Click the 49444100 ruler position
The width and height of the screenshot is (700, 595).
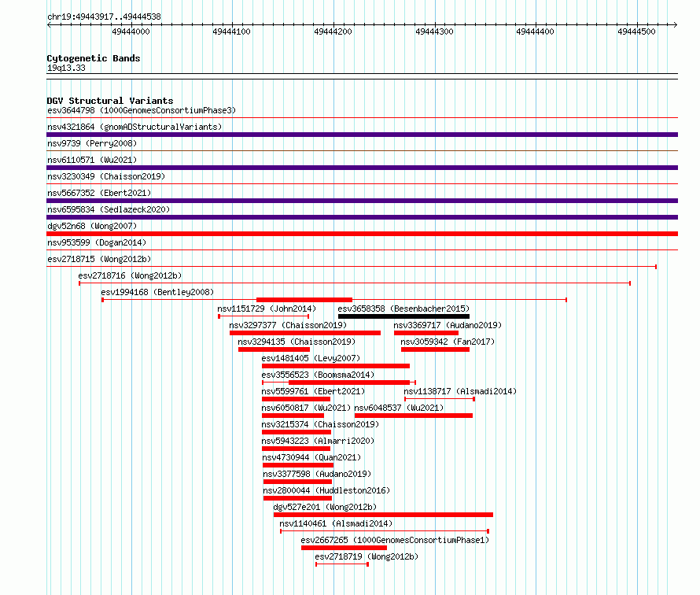point(232,31)
